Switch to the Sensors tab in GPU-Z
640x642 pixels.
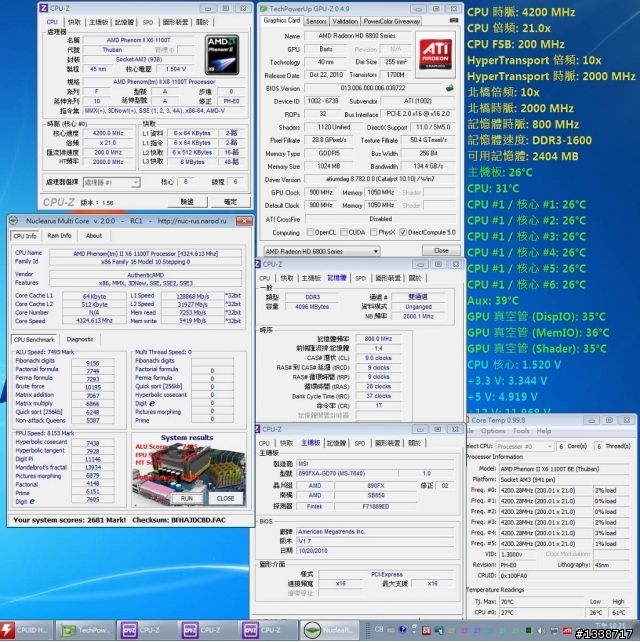316,21
